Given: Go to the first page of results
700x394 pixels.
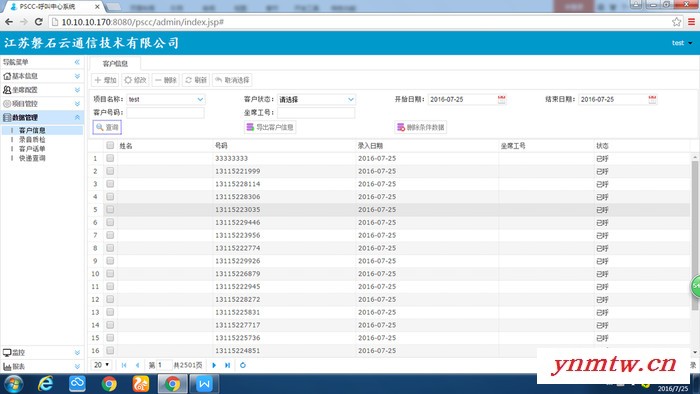Looking at the screenshot, I should (x=124, y=365).
